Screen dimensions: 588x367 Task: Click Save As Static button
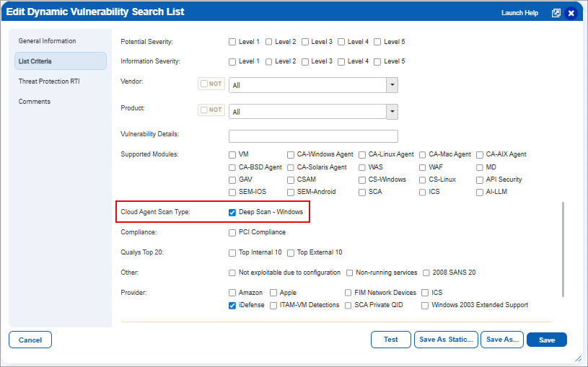coord(446,340)
